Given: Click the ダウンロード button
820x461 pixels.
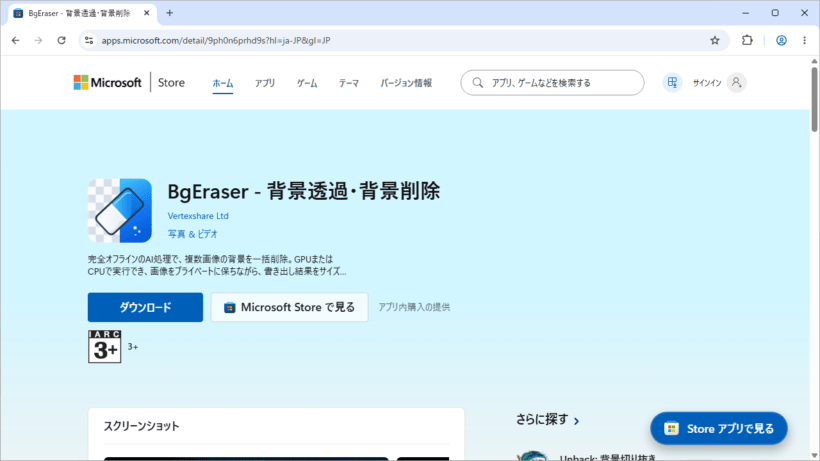Looking at the screenshot, I should click(145, 307).
